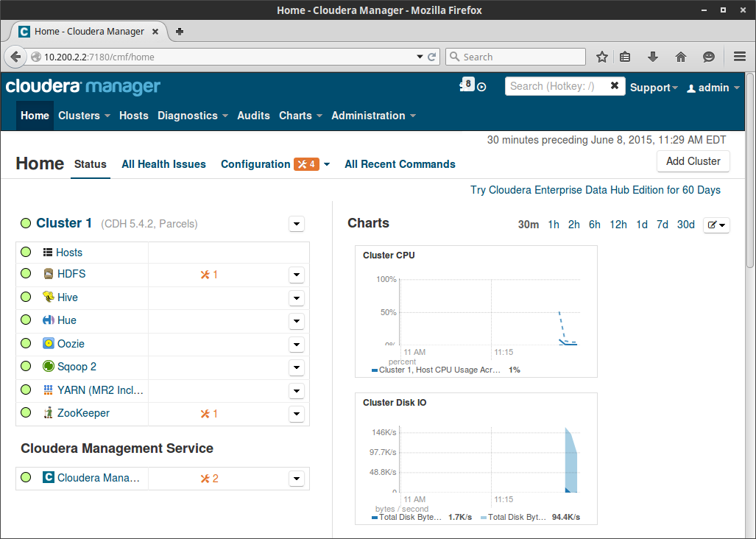Screen dimensions: 756x539
Task: Open the parcel notifications badge 8
Action: point(467,85)
